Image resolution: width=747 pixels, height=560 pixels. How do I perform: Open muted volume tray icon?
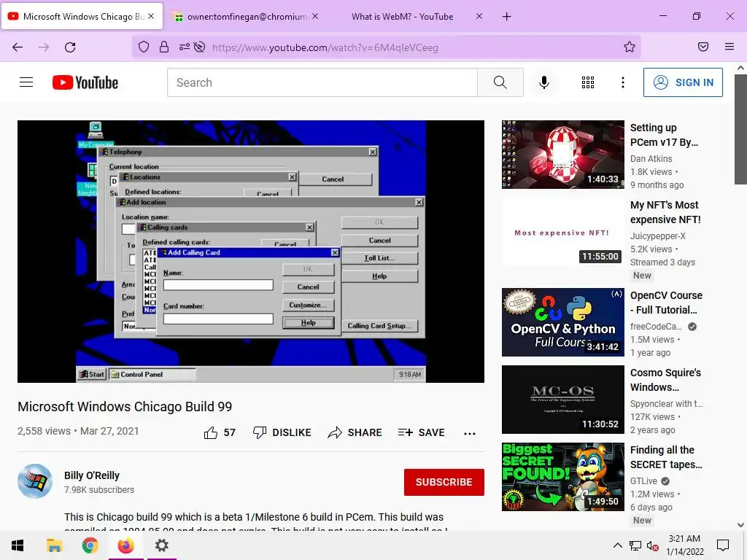click(652, 545)
